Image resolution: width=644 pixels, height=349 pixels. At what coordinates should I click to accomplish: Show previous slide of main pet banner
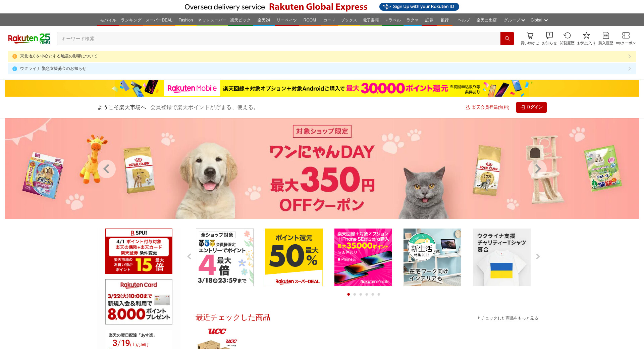[107, 169]
